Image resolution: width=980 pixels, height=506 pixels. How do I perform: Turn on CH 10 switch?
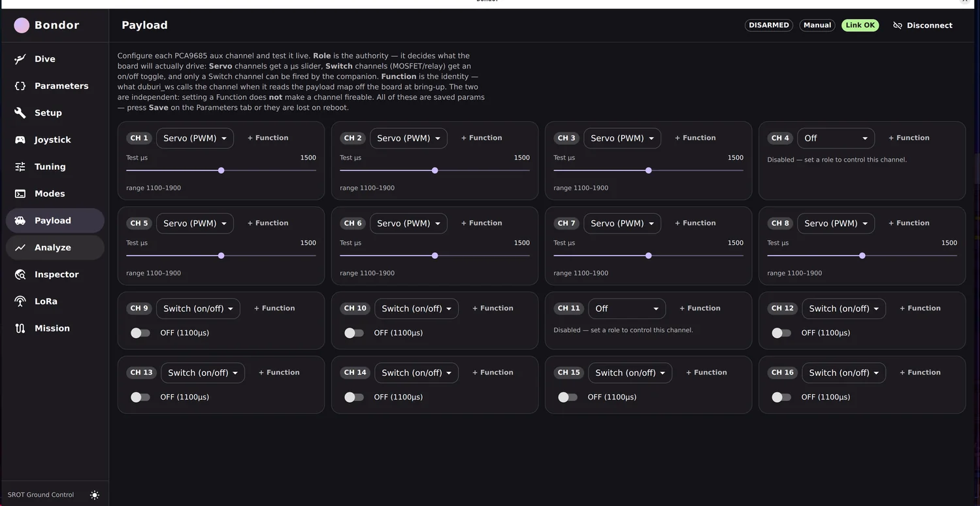354,333
